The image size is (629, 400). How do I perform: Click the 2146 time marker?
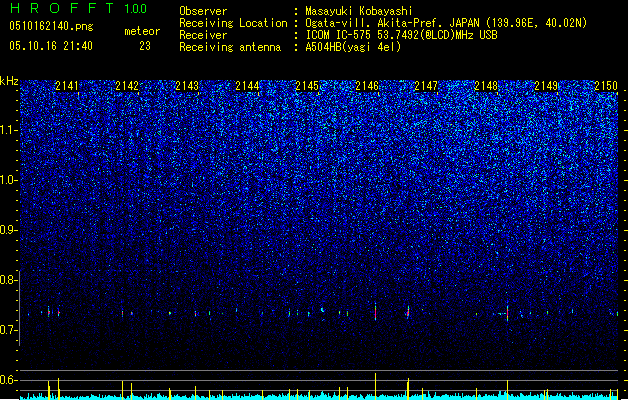[367, 86]
